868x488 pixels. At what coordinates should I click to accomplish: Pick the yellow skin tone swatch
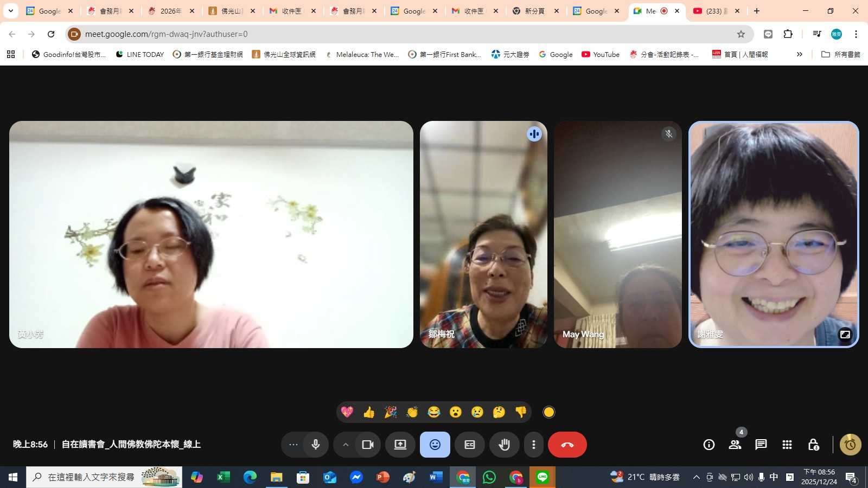[x=549, y=412]
